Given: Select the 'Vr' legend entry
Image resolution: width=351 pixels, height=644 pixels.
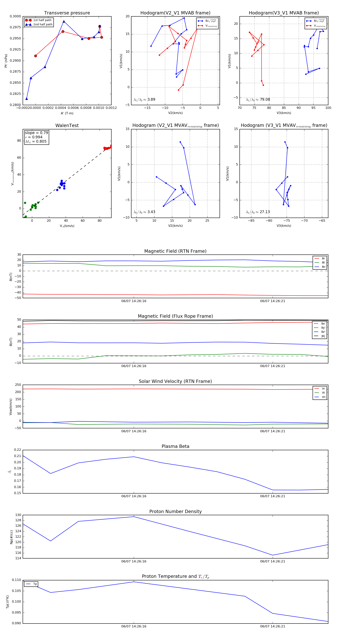Looking at the screenshot, I should pos(320,389).
